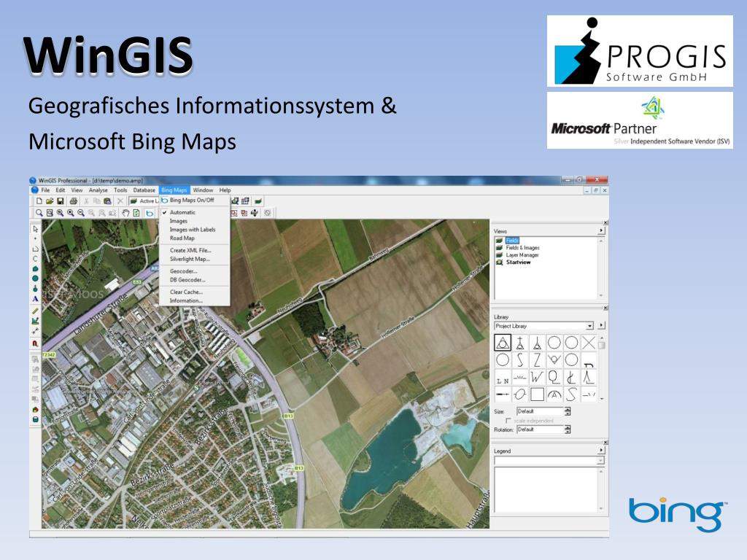Image resolution: width=747 pixels, height=560 pixels.
Task: Select the Pan hand tool
Action: pos(125,213)
